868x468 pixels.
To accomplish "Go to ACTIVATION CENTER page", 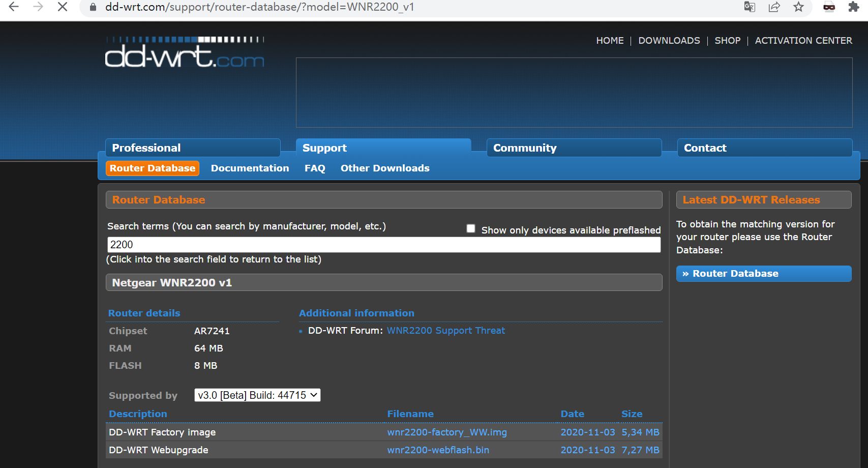I will coord(803,41).
